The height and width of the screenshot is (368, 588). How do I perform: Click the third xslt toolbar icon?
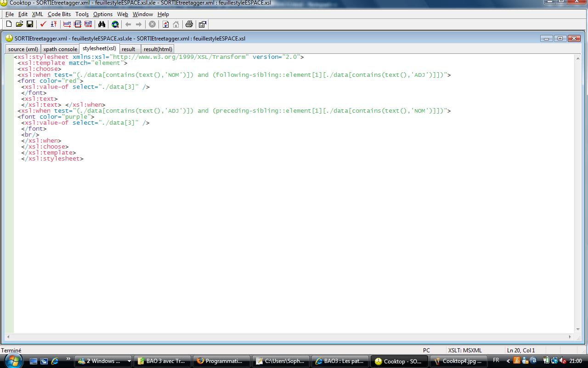click(x=88, y=24)
